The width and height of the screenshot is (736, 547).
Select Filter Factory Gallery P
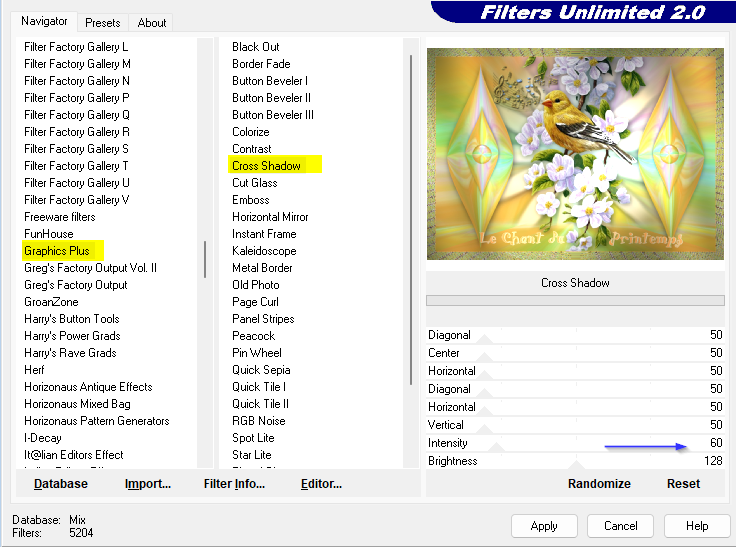77,98
